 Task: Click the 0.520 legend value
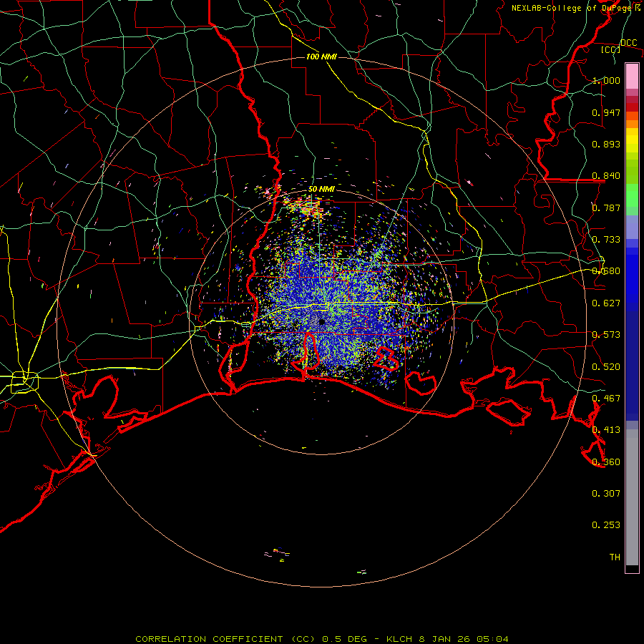pyautogui.click(x=606, y=367)
